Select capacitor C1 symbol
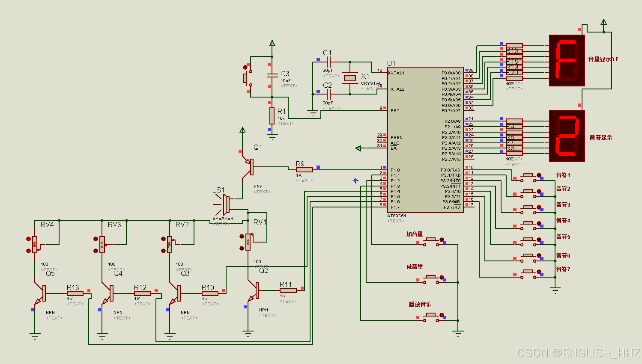Screen dimensions: 642x364 point(328,62)
